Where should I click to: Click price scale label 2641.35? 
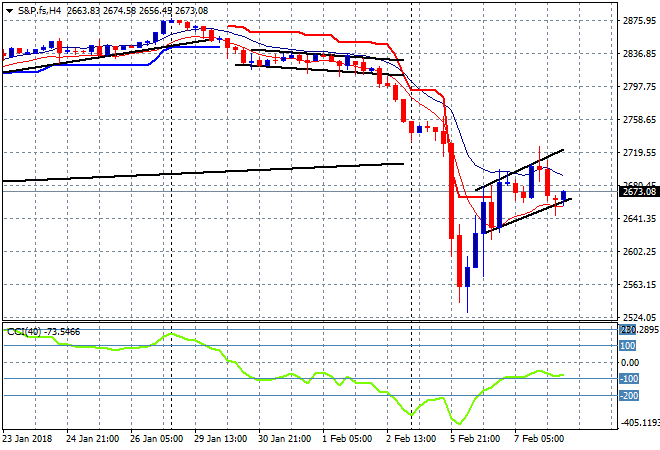tap(639, 218)
